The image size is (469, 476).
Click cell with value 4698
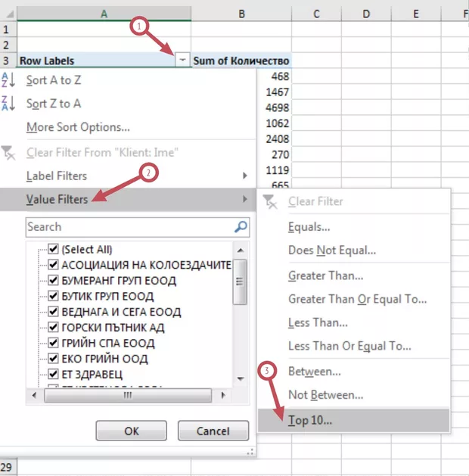coord(275,107)
